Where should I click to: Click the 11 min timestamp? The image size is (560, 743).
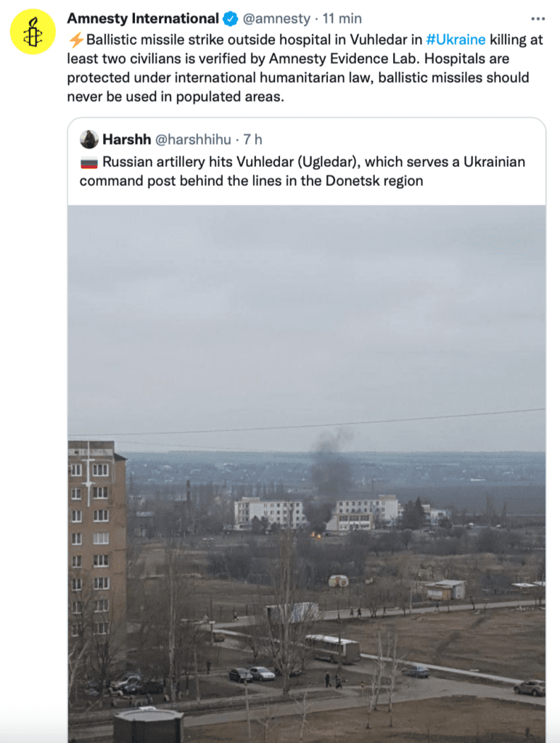tap(342, 19)
